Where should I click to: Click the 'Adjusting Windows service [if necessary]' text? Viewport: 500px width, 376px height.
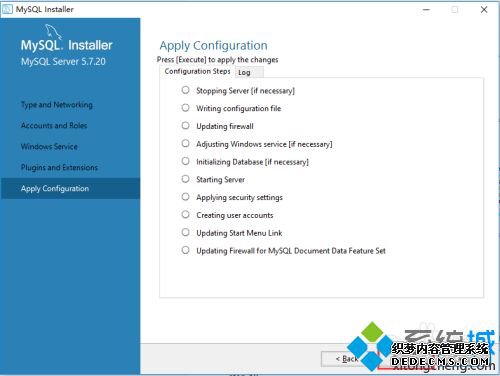264,144
